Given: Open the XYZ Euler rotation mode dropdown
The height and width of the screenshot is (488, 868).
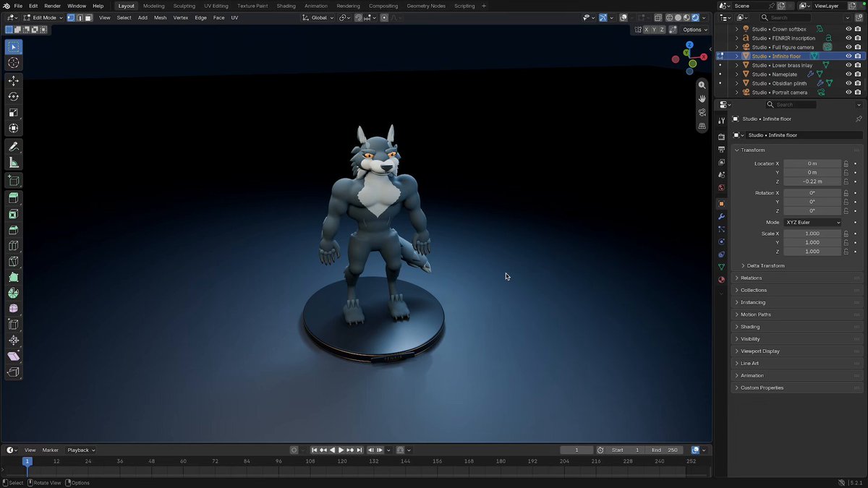Looking at the screenshot, I should click(813, 223).
